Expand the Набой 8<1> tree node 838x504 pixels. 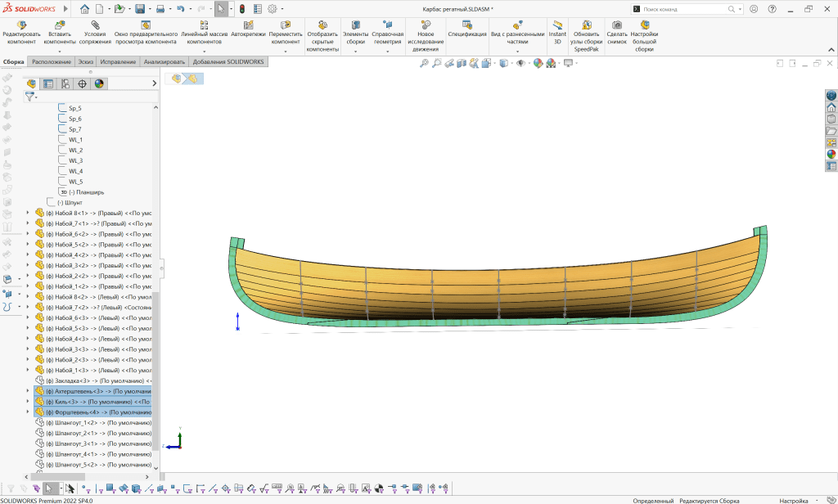[x=28, y=213]
